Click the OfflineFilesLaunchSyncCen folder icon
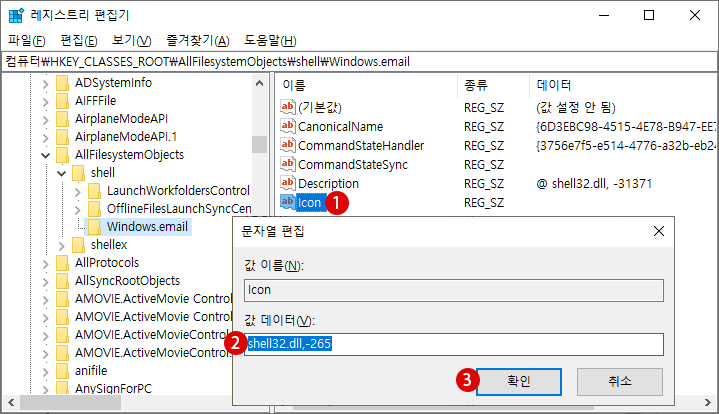The image size is (719, 414). click(94, 209)
